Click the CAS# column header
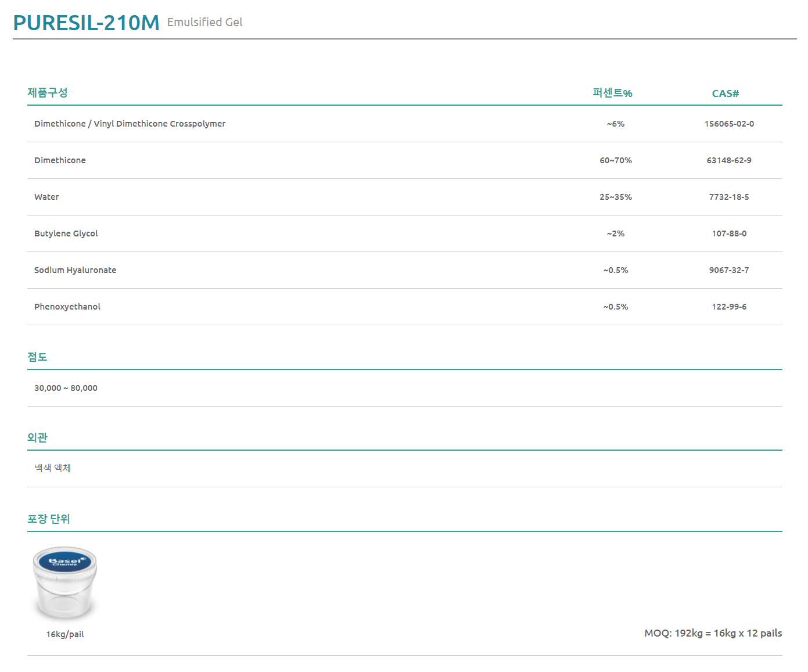Viewport: 808px width, 672px height. (x=726, y=94)
